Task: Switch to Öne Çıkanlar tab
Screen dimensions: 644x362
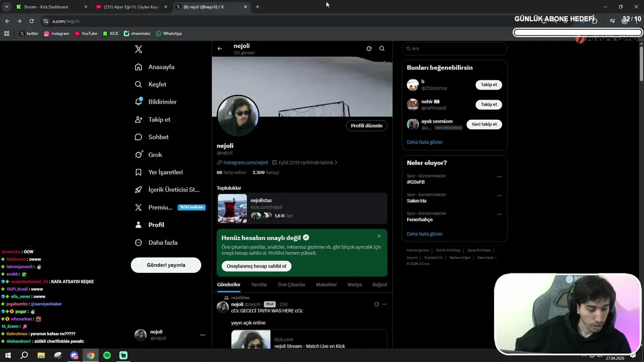Action: (x=292, y=285)
